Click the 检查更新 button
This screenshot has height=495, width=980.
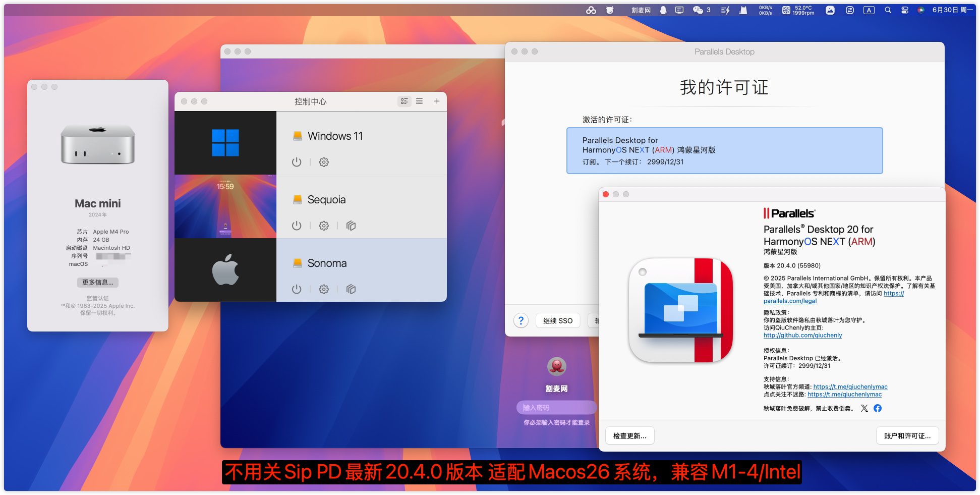[629, 435]
